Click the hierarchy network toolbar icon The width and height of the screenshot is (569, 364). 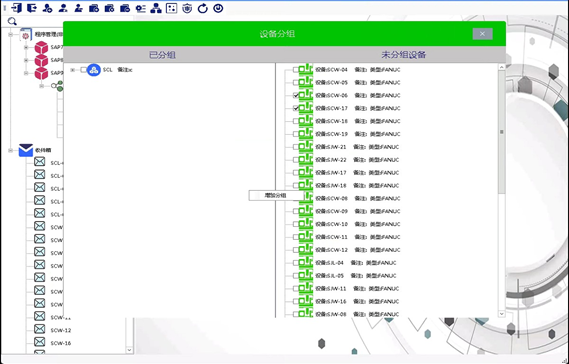pos(156,8)
